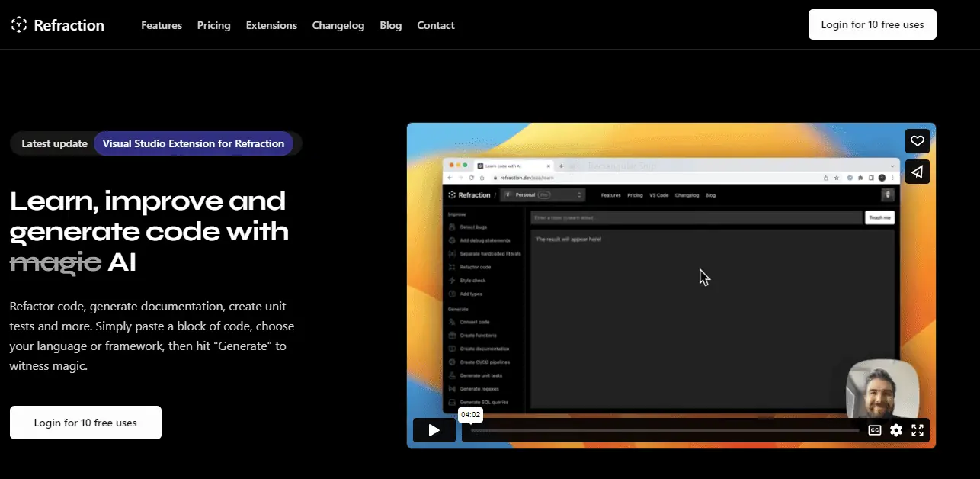980x479 pixels.
Task: Click 'The result will appear here!' text in the video
Action: (568, 239)
